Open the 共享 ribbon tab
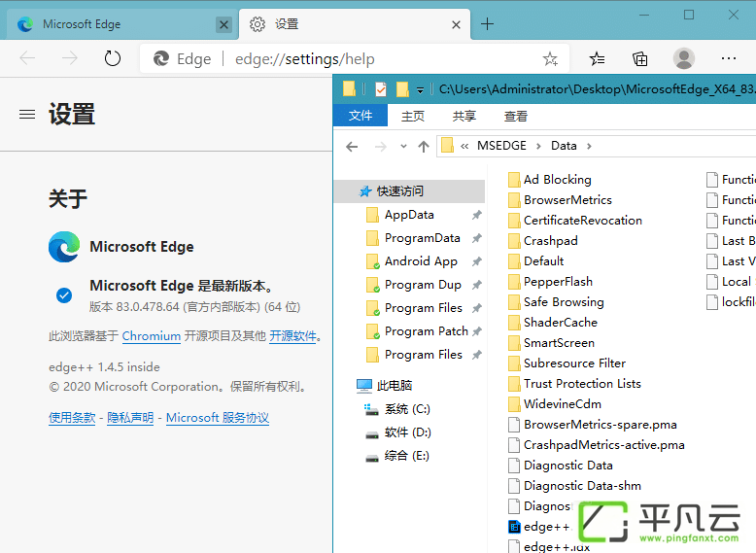 tap(464, 117)
